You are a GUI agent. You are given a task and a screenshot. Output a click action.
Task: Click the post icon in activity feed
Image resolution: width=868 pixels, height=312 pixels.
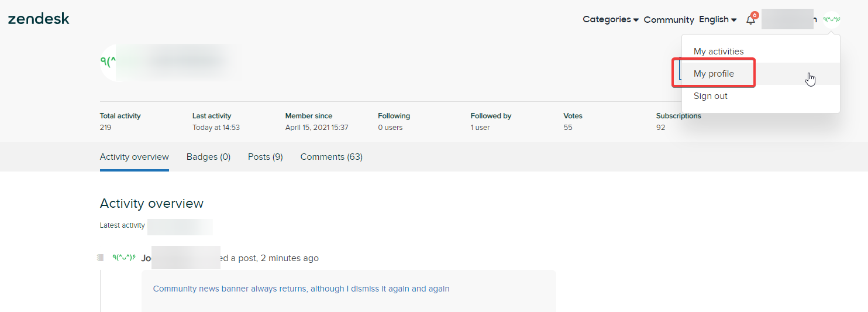[101, 258]
